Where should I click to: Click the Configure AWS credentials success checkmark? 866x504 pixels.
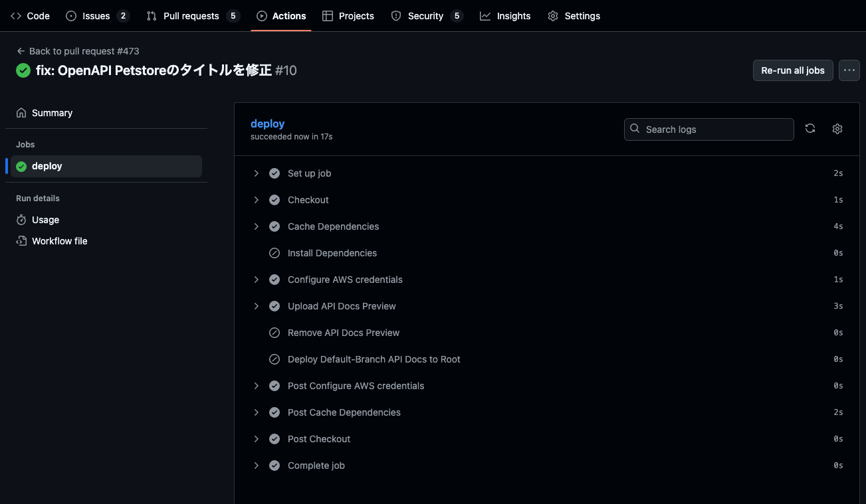coord(274,280)
